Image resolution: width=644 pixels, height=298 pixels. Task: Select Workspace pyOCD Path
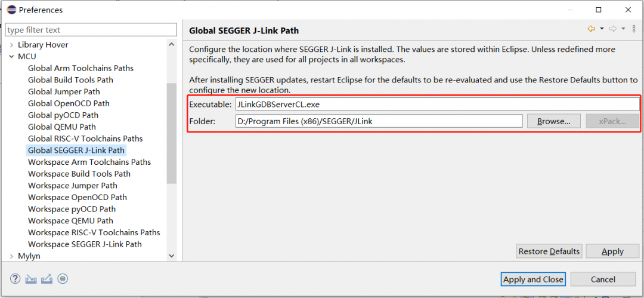click(x=72, y=208)
